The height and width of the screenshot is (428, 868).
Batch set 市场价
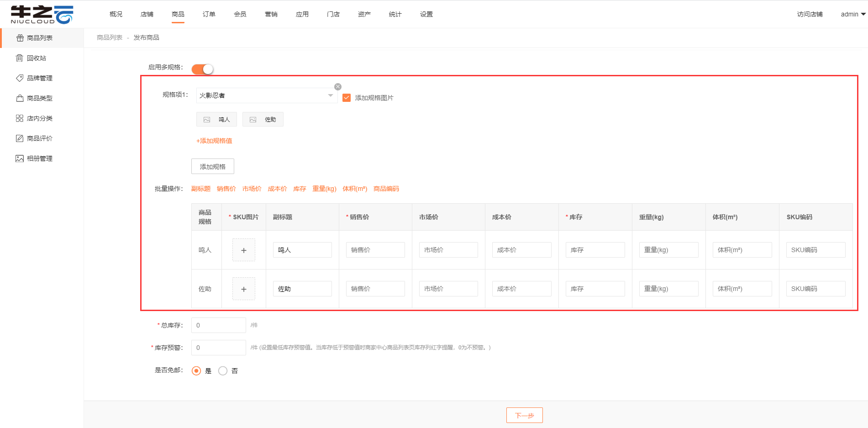pos(252,189)
